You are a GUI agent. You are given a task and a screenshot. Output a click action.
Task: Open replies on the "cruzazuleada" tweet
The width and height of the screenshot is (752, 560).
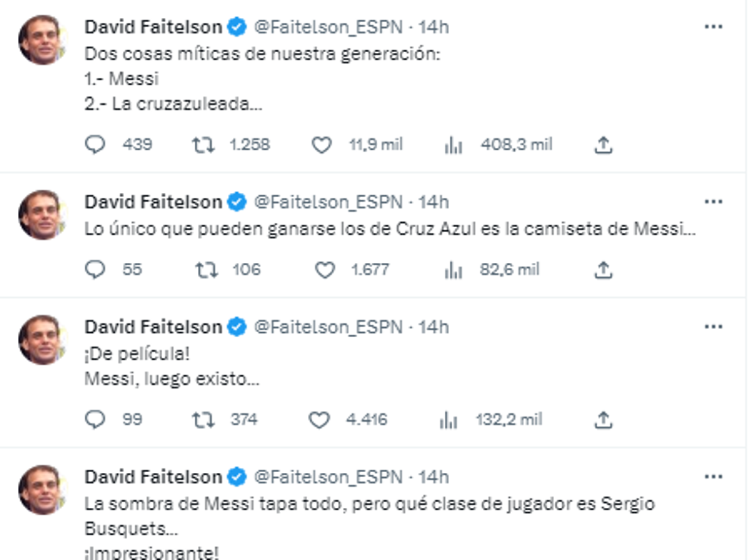(94, 144)
